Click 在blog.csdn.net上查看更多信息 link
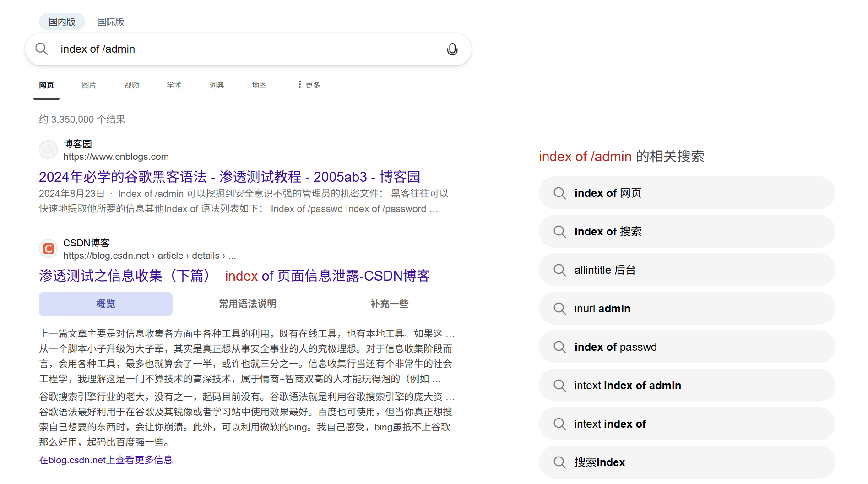Image resolution: width=868 pixels, height=484 pixels. [x=106, y=460]
